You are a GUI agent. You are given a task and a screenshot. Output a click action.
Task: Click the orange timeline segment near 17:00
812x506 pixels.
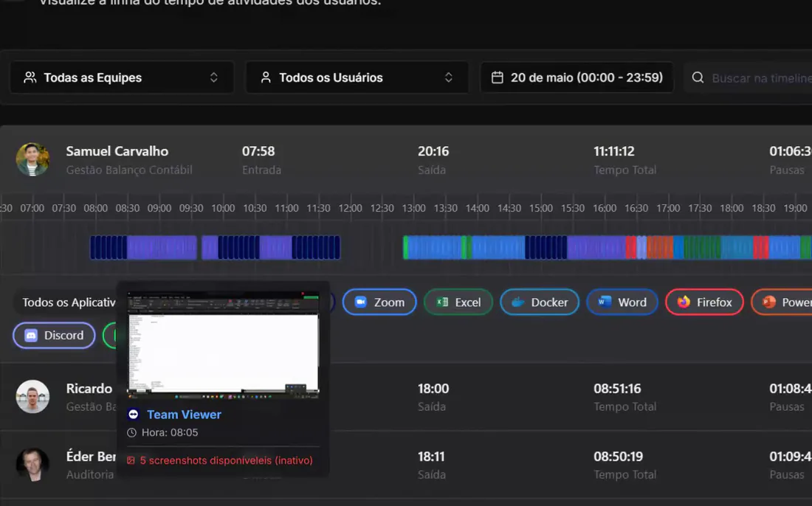(660, 247)
